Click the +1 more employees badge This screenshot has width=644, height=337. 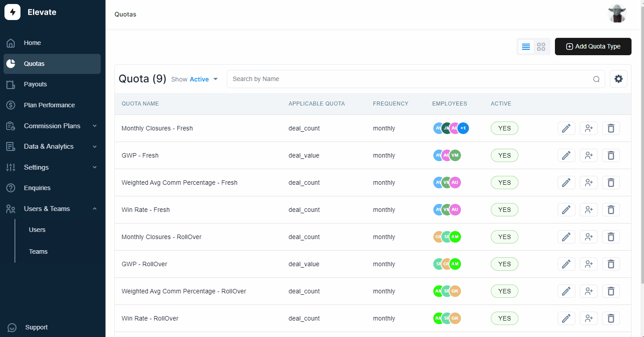click(463, 128)
